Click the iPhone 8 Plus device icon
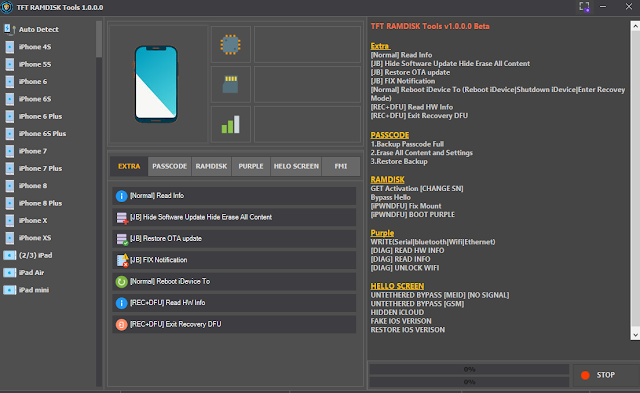640x393 pixels. pyautogui.click(x=9, y=203)
